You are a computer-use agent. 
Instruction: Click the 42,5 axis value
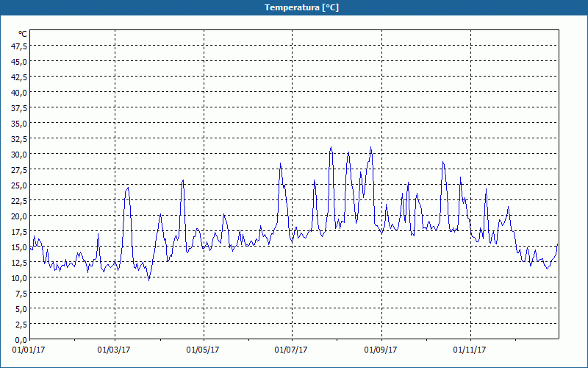tap(19, 77)
